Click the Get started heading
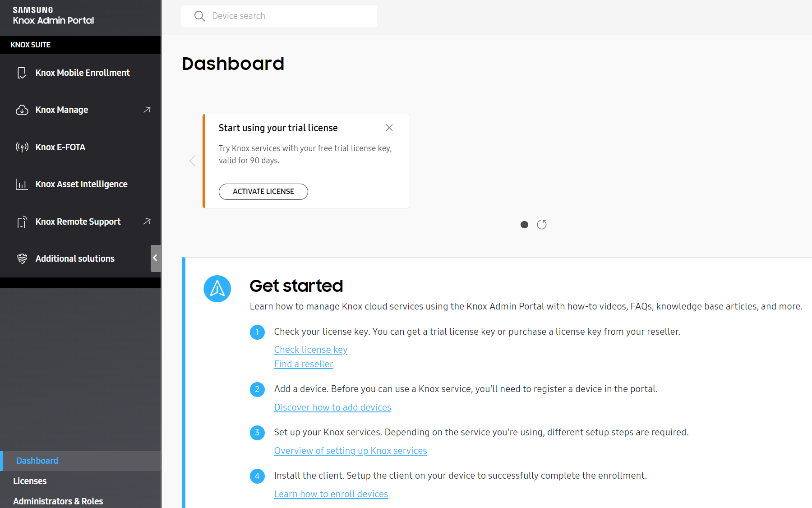The width and height of the screenshot is (812, 508). [296, 286]
